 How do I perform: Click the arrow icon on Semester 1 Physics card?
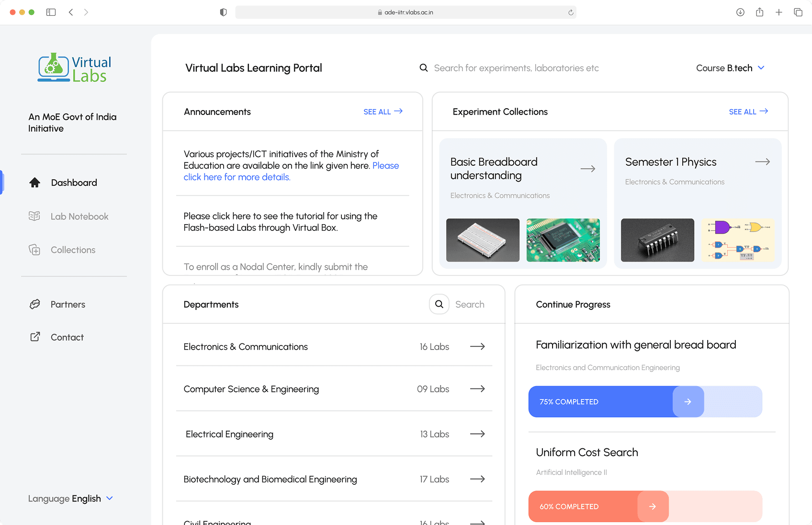(762, 161)
